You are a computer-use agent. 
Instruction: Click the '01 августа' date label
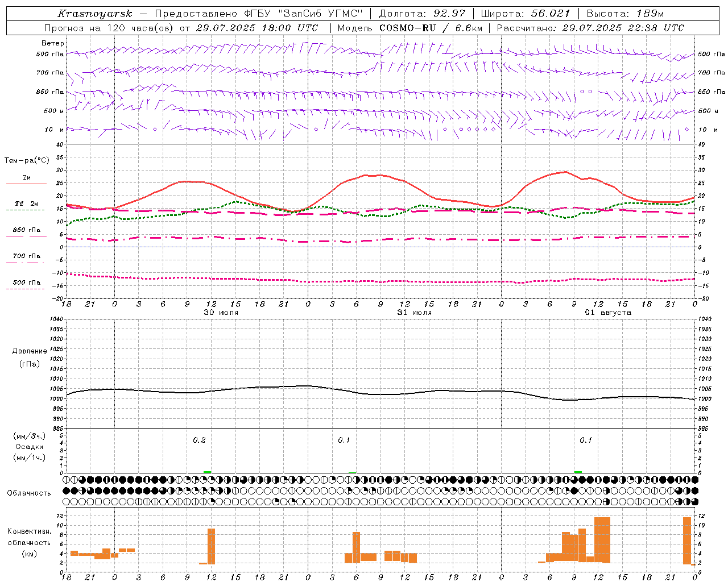tap(608, 313)
